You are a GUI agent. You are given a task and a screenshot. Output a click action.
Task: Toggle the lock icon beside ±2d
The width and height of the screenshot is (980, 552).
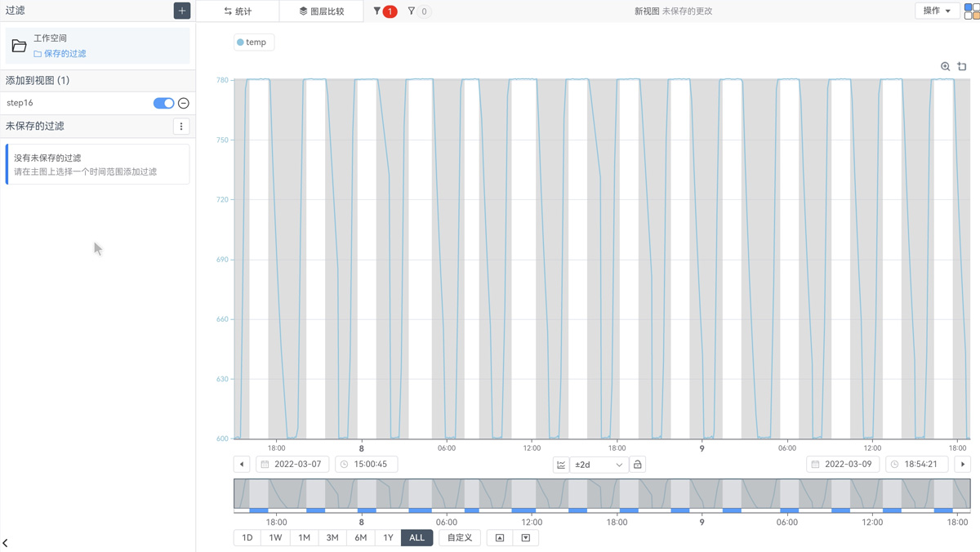(x=638, y=465)
